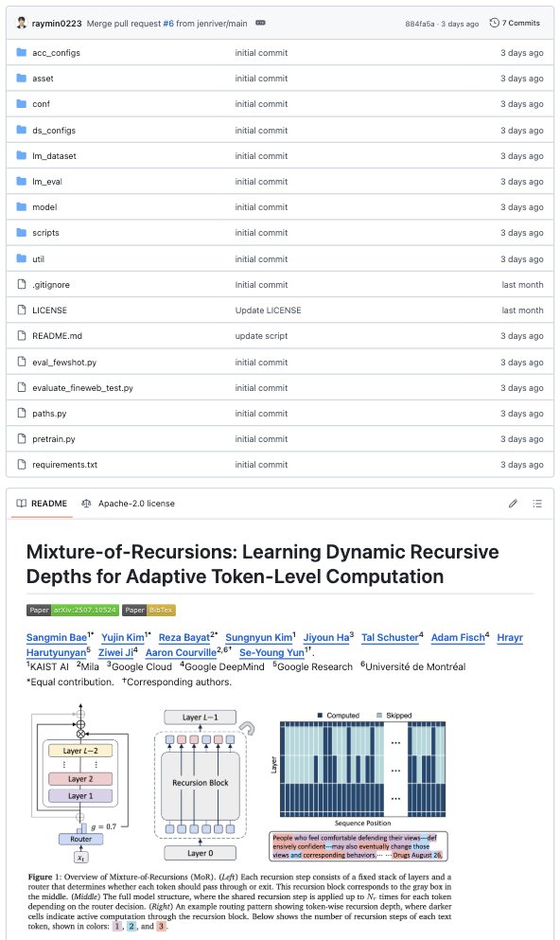560x940 pixels.
Task: Click the lm_dataset folder icon
Action: [x=22, y=155]
